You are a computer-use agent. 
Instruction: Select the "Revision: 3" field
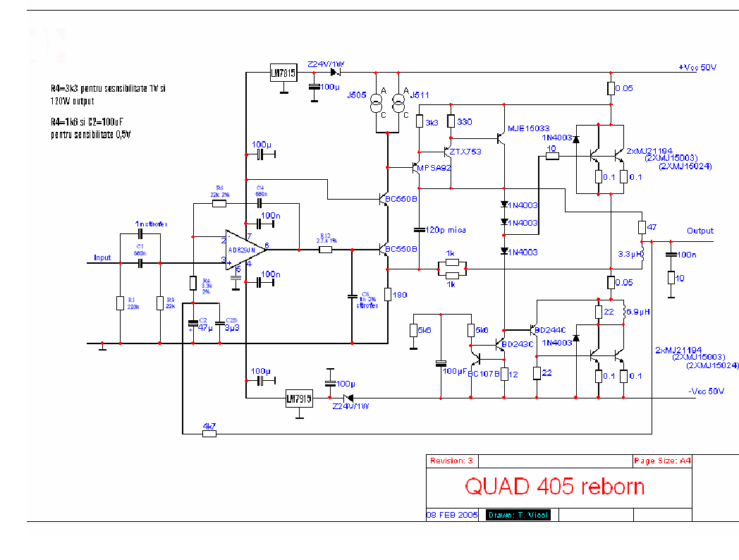451,461
